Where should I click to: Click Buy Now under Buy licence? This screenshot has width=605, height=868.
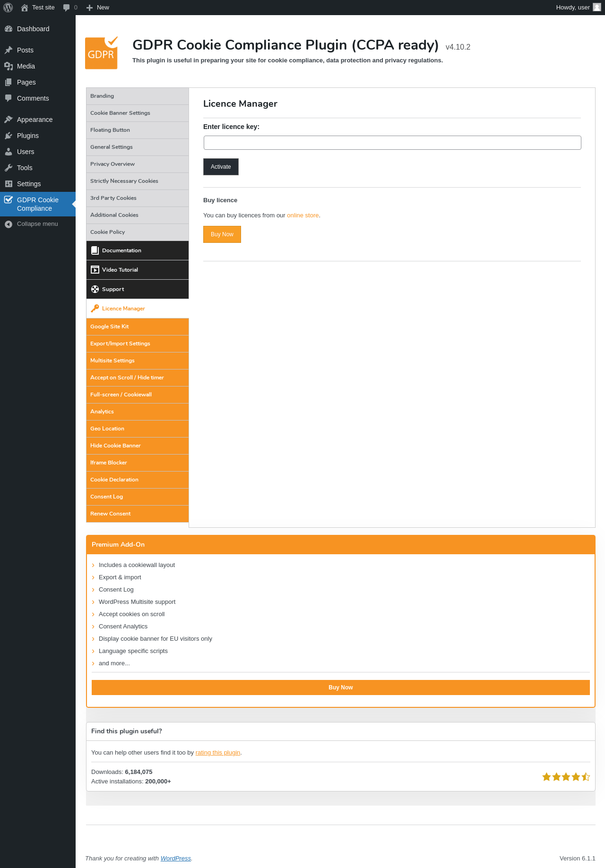(x=222, y=234)
